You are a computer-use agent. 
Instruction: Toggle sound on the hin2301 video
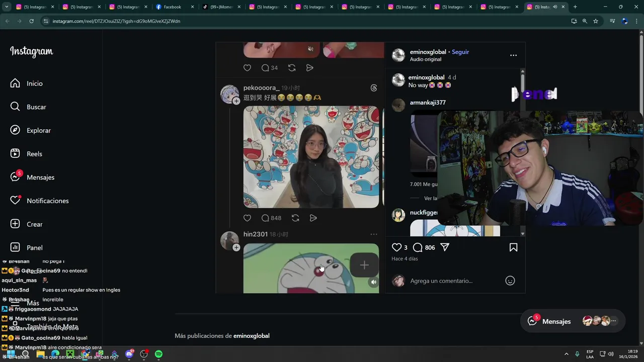373,283
